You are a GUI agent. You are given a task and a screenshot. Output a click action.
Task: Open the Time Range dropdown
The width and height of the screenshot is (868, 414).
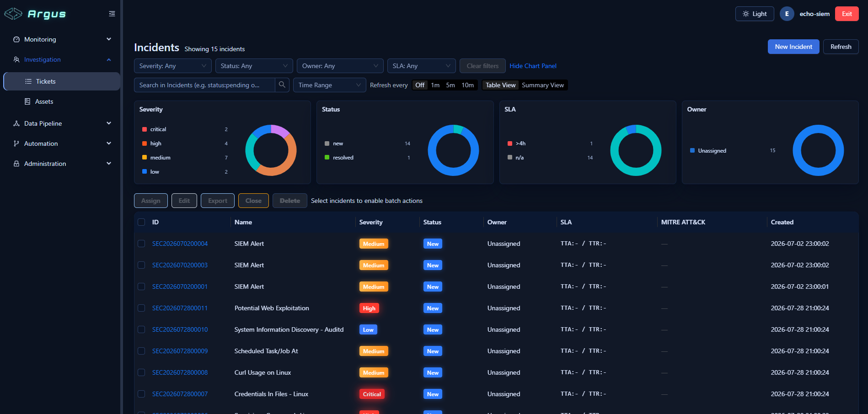330,85
